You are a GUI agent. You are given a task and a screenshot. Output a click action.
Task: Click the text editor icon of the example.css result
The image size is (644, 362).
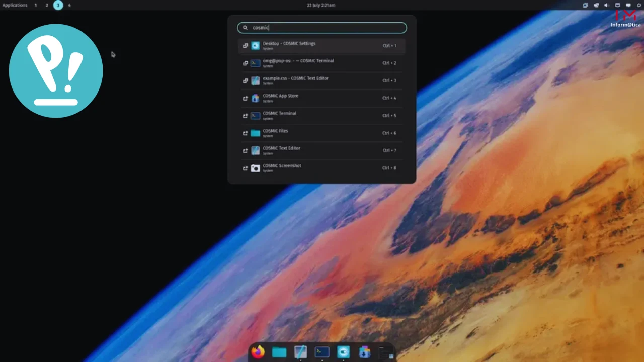pyautogui.click(x=255, y=80)
